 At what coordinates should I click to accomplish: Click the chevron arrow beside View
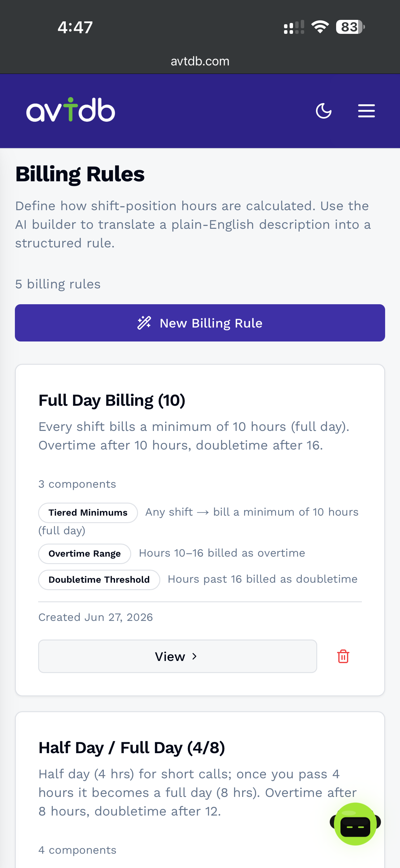tap(194, 656)
